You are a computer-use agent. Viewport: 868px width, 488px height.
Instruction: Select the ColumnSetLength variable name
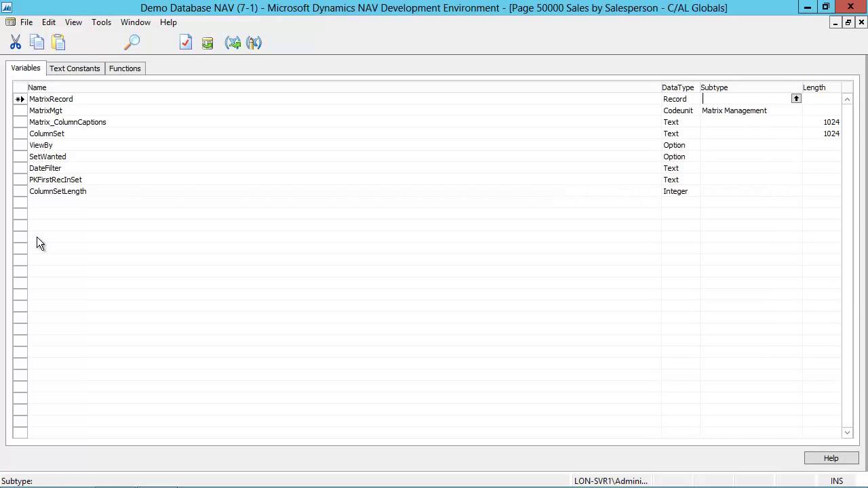point(58,191)
